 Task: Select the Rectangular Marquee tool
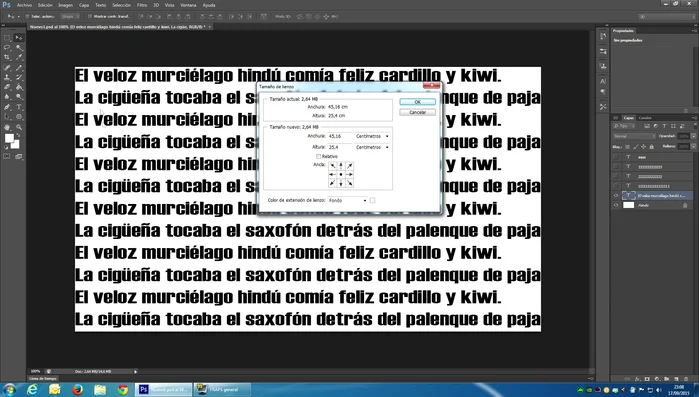pyautogui.click(x=7, y=38)
